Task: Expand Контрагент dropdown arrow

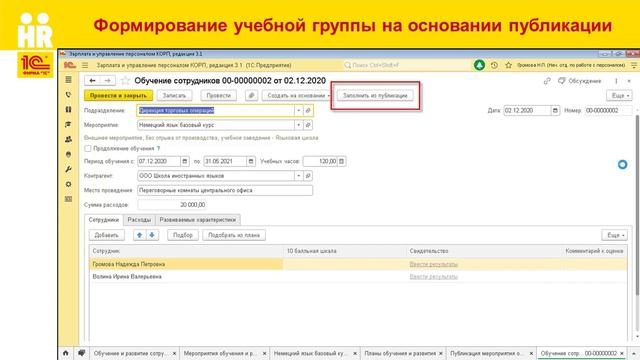Action: pyautogui.click(x=299, y=176)
